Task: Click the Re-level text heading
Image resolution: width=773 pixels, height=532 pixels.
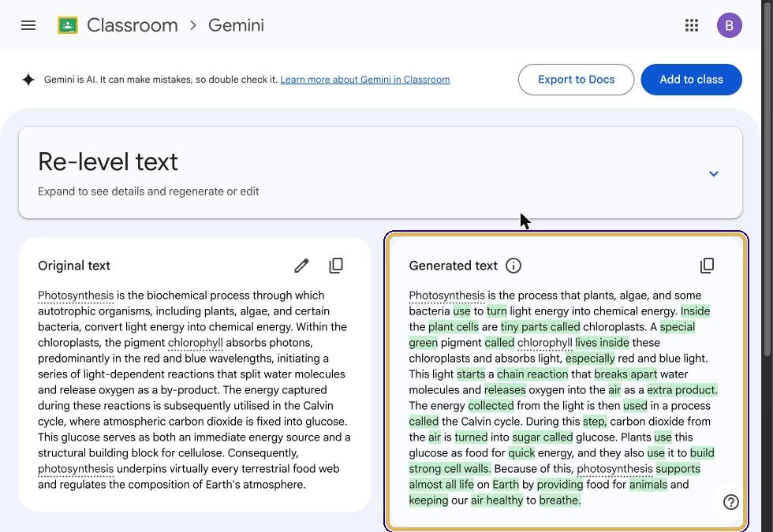Action: tap(108, 162)
